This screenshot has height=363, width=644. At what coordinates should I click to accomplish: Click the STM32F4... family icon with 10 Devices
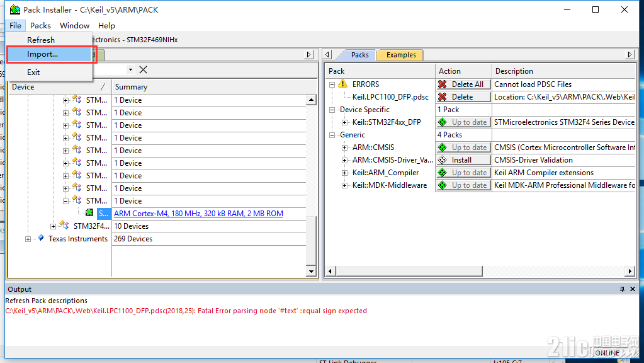[64, 225]
